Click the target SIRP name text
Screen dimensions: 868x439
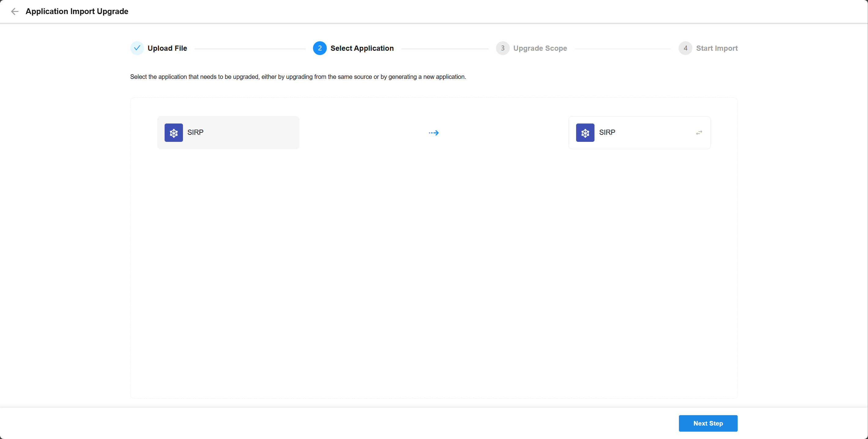tap(607, 132)
